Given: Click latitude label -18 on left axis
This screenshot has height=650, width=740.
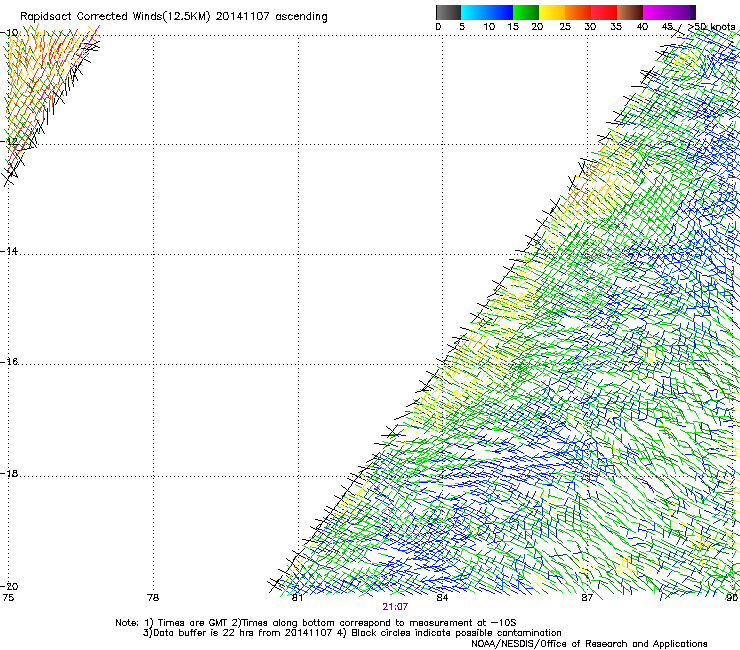Looking at the screenshot, I should point(9,473).
